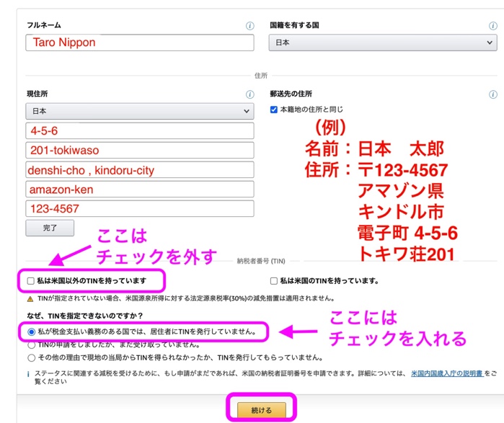Click warning triangle icon beside TIN notice
504x423 pixels.
pyautogui.click(x=30, y=298)
